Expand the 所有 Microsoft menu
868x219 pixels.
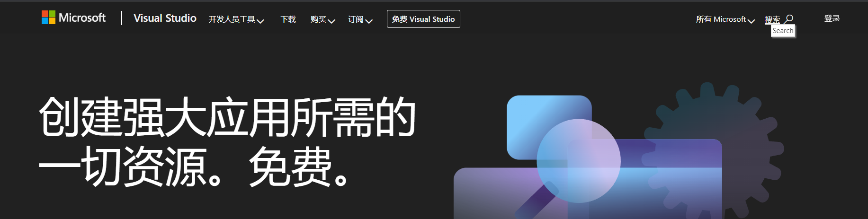tap(725, 19)
